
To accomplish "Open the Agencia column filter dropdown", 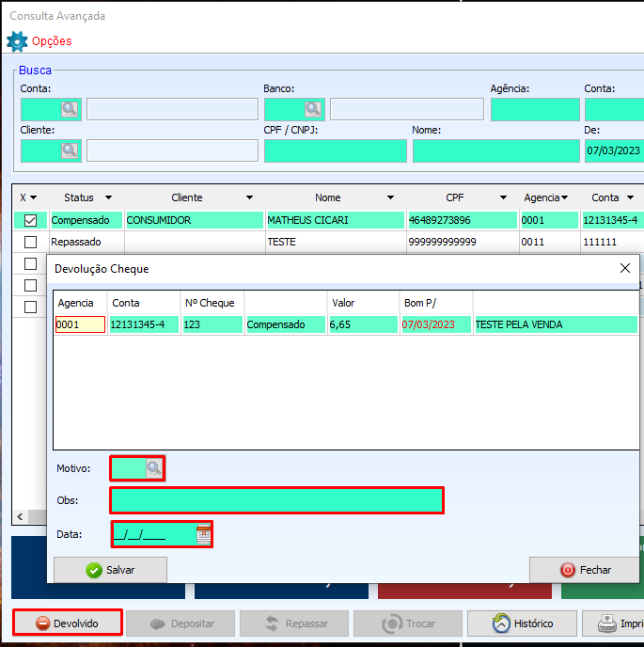I will (564, 197).
